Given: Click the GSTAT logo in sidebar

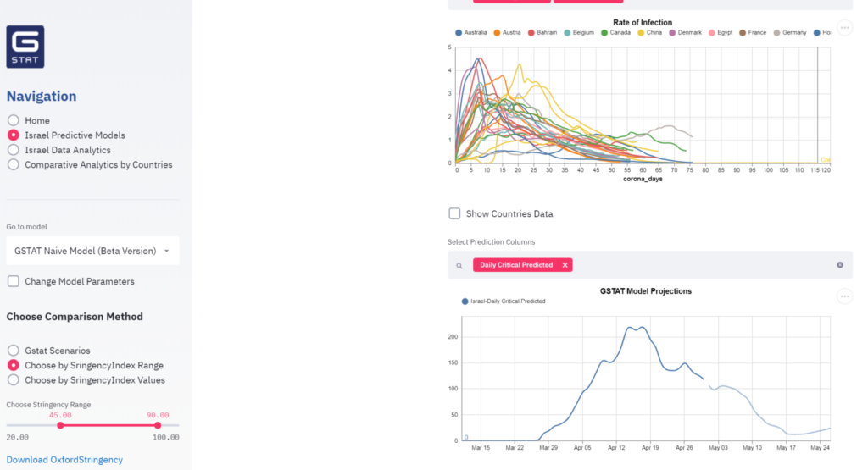Looking at the screenshot, I should click(x=25, y=47).
